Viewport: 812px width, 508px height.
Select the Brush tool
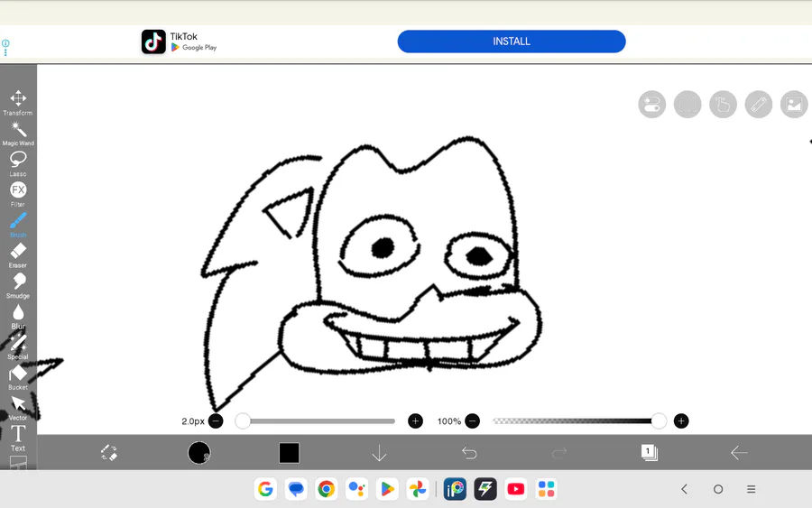point(18,225)
